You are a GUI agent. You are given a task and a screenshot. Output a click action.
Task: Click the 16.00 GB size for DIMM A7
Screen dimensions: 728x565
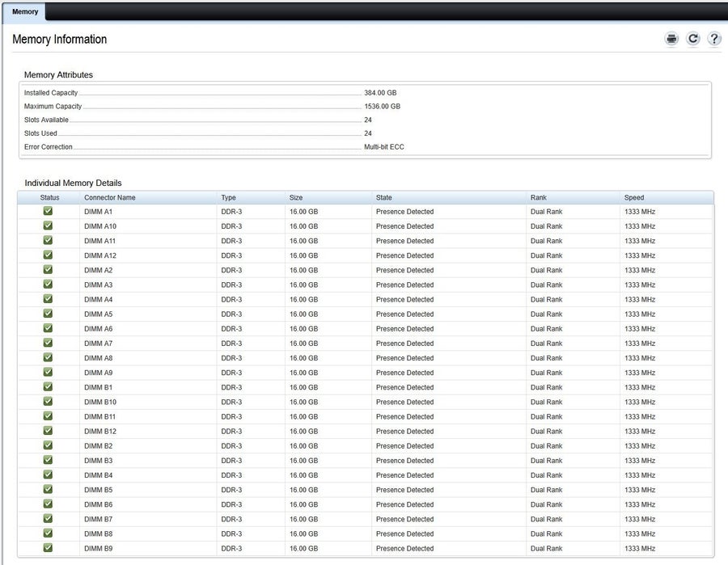pyautogui.click(x=303, y=344)
